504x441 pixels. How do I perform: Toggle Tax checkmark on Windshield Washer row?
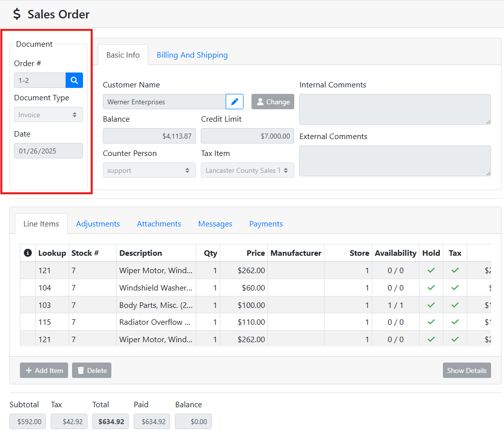[455, 288]
